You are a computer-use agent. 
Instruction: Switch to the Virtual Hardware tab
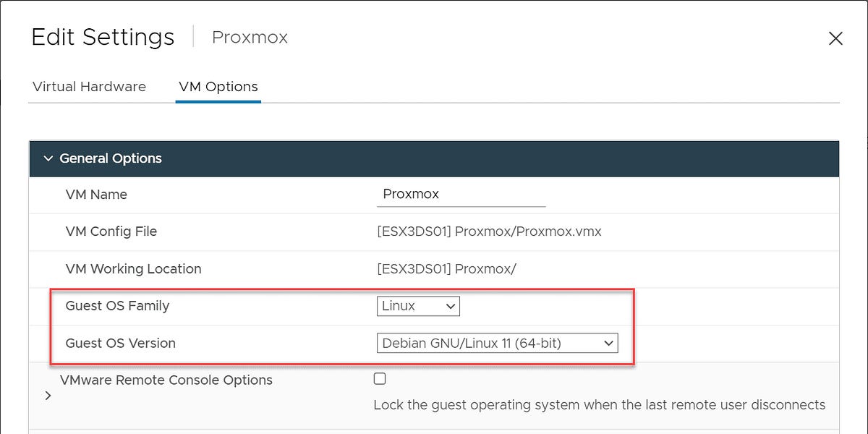[88, 86]
